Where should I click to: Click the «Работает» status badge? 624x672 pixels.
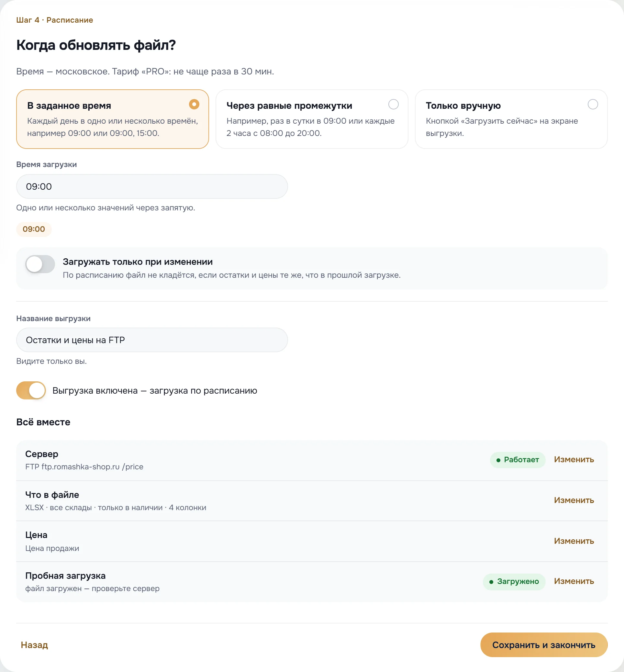pos(518,460)
